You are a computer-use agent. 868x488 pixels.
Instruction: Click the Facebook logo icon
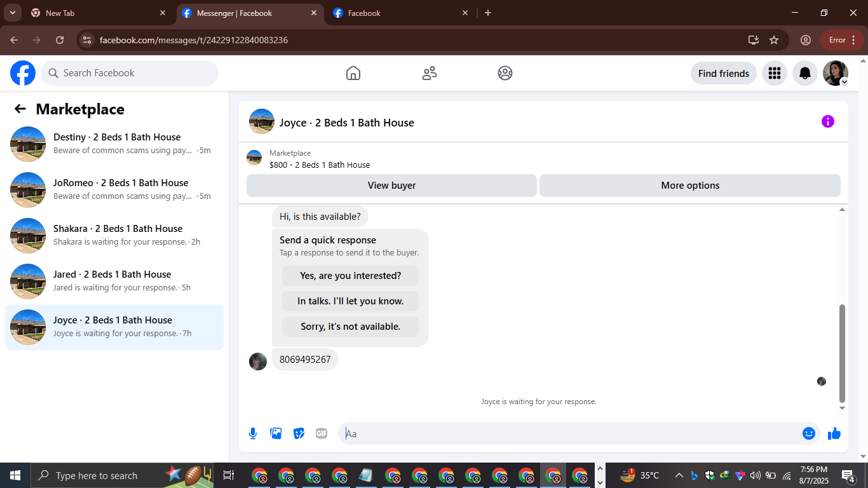coord(23,73)
